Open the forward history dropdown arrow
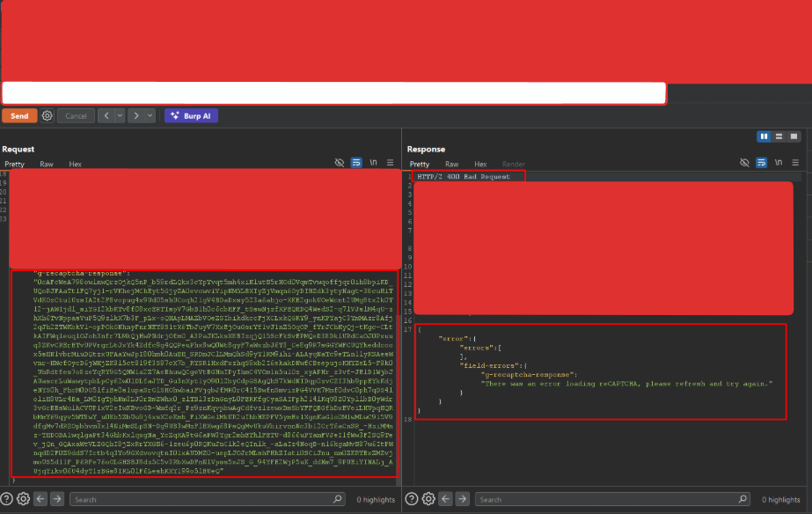Screen dimensions: 812x514 click(x=150, y=115)
